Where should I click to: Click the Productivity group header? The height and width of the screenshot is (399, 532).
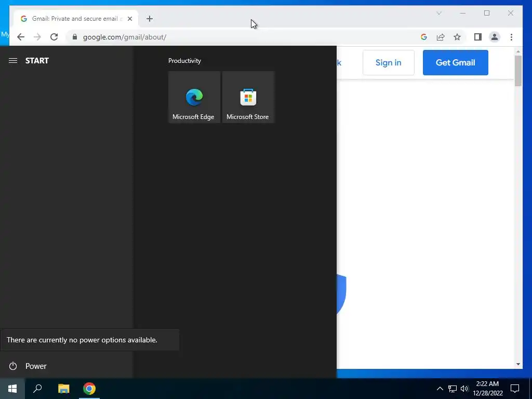(x=184, y=61)
